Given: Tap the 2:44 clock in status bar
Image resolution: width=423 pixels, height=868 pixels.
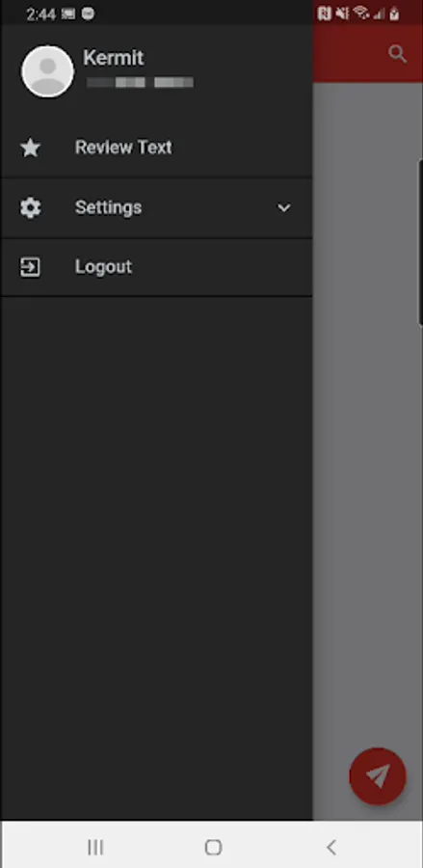Looking at the screenshot, I should (40, 14).
